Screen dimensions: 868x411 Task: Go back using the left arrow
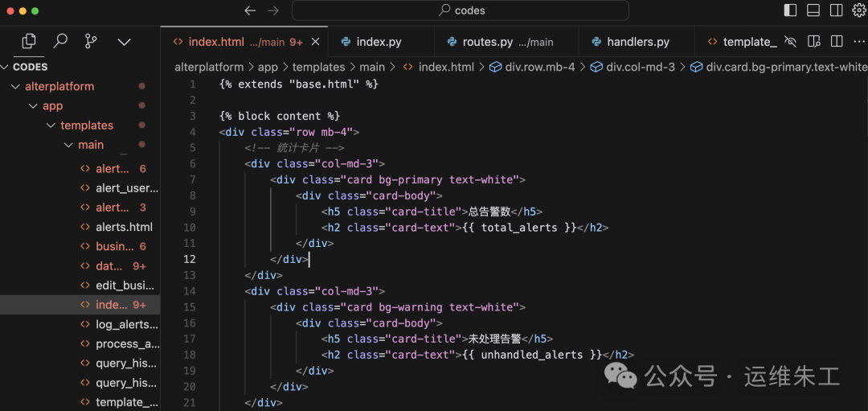(x=250, y=10)
